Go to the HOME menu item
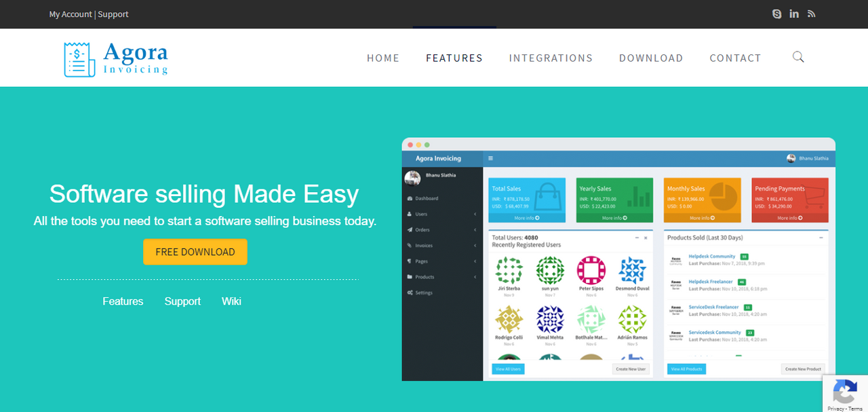Viewport: 868px width, 412px height. click(x=383, y=58)
